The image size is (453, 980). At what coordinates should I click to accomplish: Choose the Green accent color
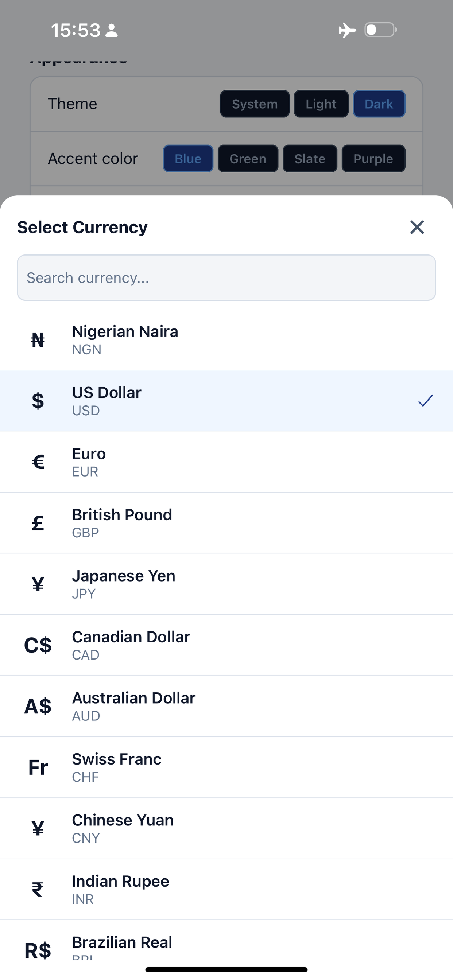tap(248, 159)
